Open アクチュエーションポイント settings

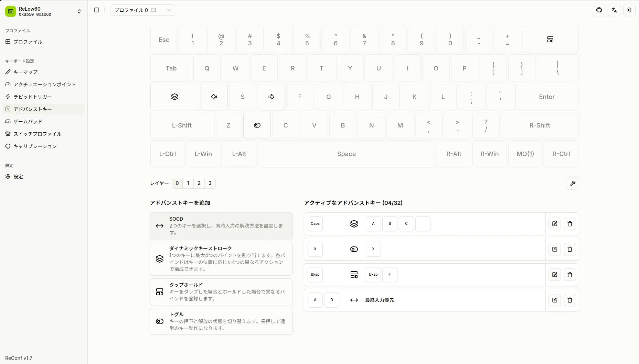[x=43, y=84]
